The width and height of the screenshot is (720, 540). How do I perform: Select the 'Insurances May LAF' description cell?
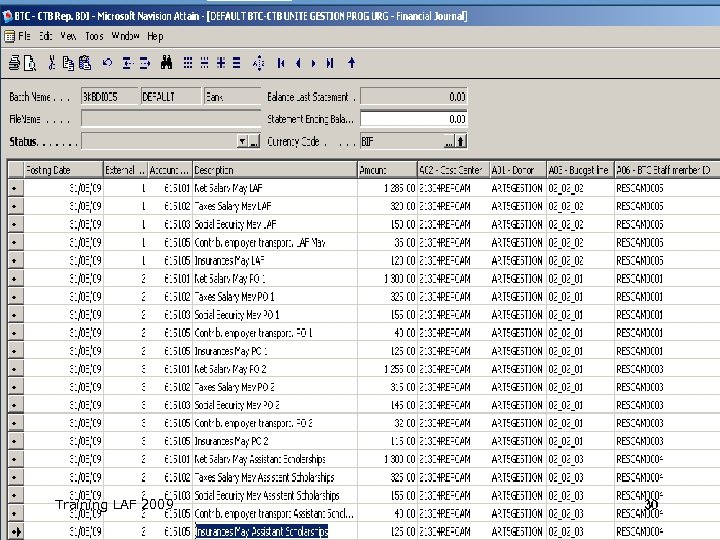[275, 261]
